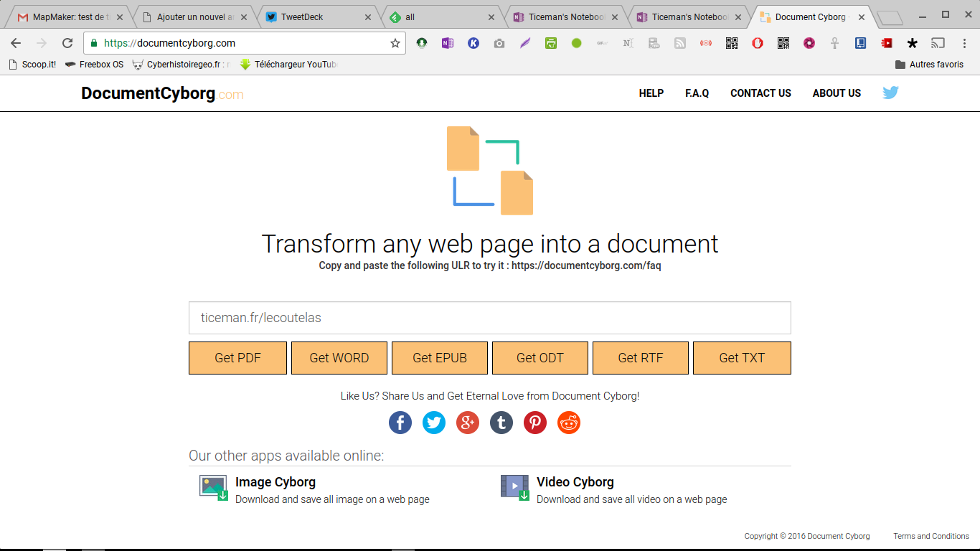The height and width of the screenshot is (551, 980).
Task: Open the Autres favoris bookmarks folder
Action: [930, 65]
